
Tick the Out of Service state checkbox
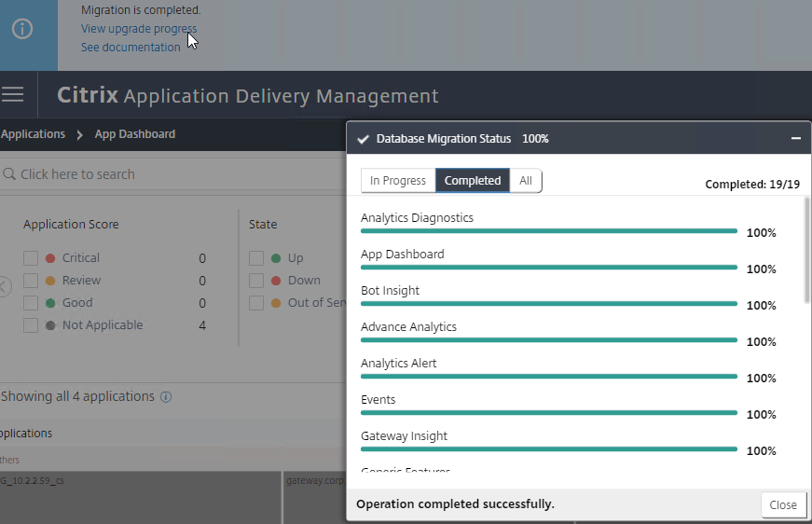256,303
